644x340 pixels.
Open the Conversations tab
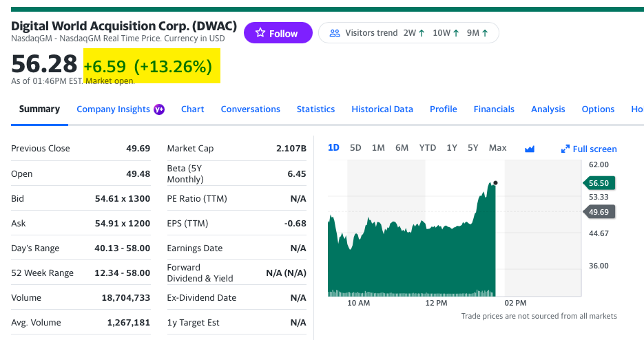coord(251,109)
